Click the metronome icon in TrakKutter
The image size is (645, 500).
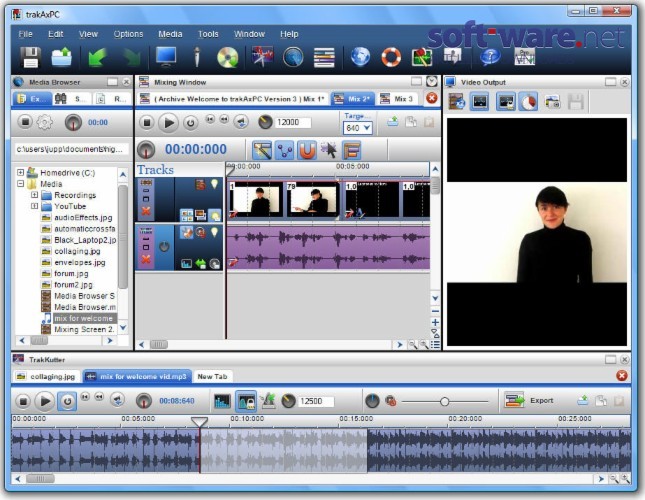[269, 401]
